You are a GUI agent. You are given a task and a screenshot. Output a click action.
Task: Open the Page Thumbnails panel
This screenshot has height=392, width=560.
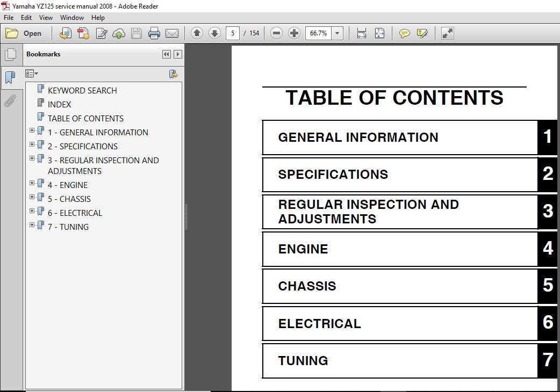[x=10, y=55]
